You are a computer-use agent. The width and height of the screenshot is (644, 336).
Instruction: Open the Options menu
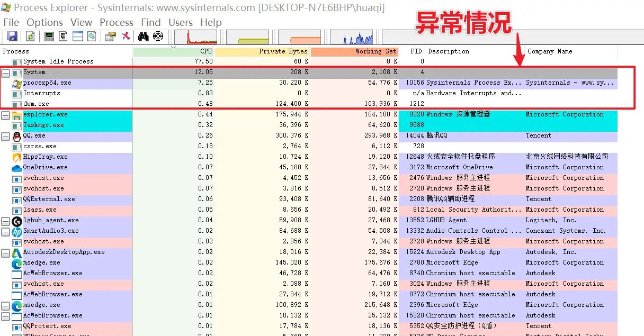coord(44,22)
